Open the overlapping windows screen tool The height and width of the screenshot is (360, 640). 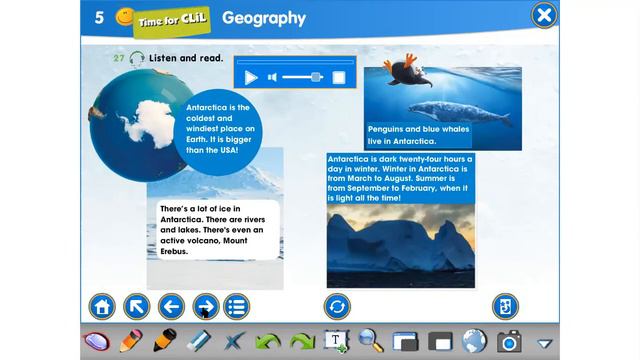click(x=405, y=342)
